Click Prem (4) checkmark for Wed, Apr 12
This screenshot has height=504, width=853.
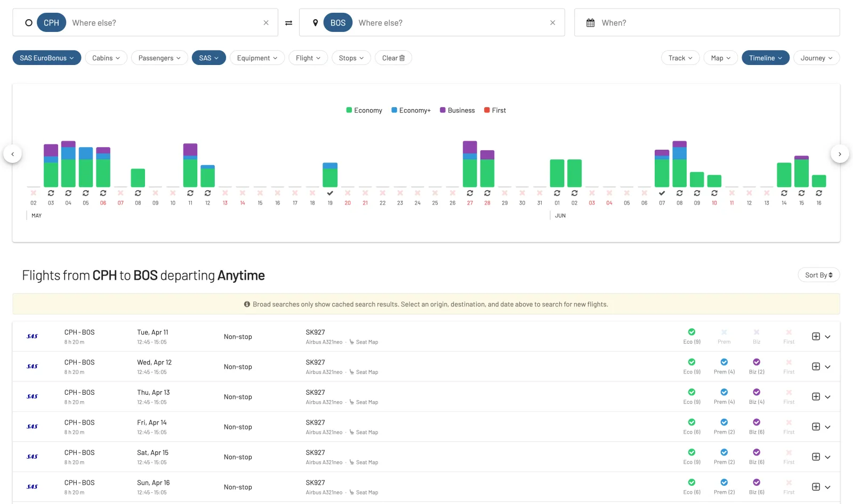click(x=724, y=362)
